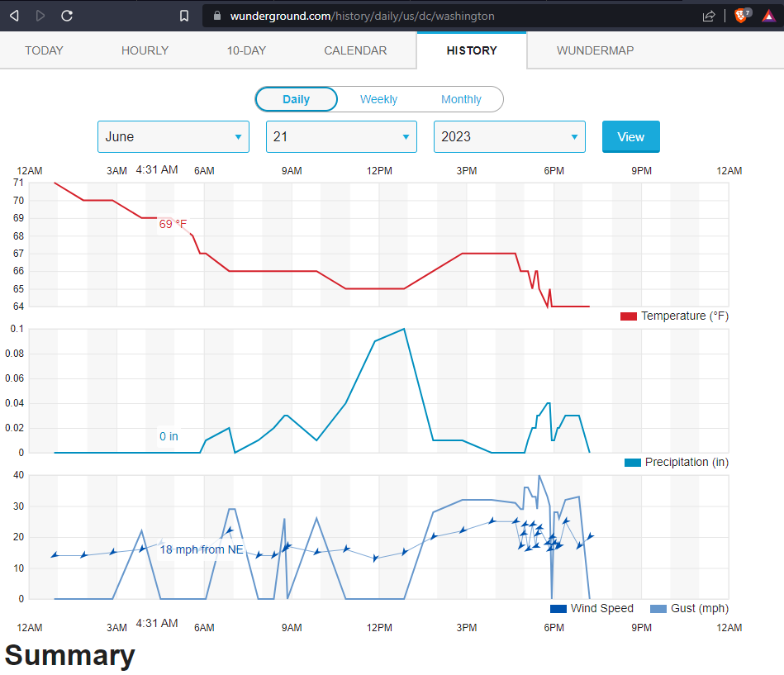View site security lock information
784x675 pixels.
pos(217,16)
